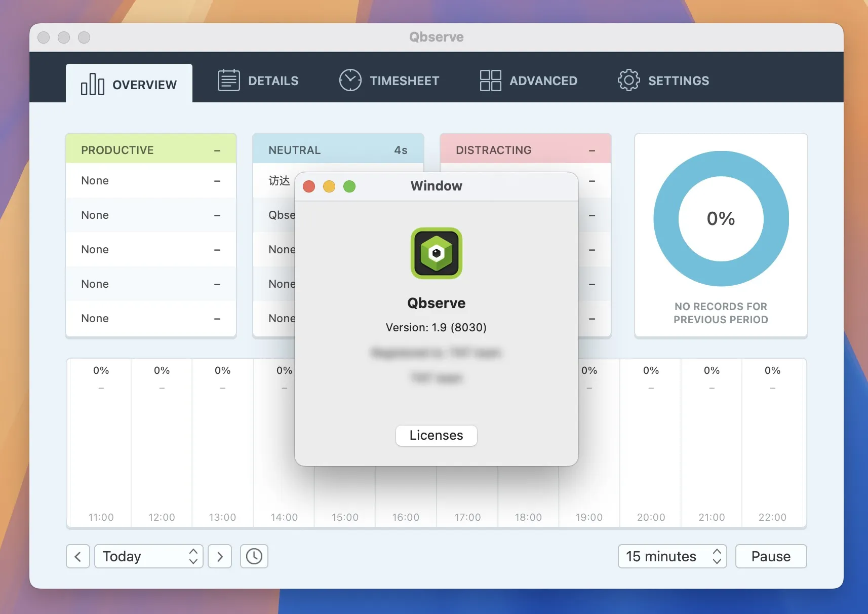
Task: Click the Qbserve app icon in About window
Action: (x=437, y=253)
